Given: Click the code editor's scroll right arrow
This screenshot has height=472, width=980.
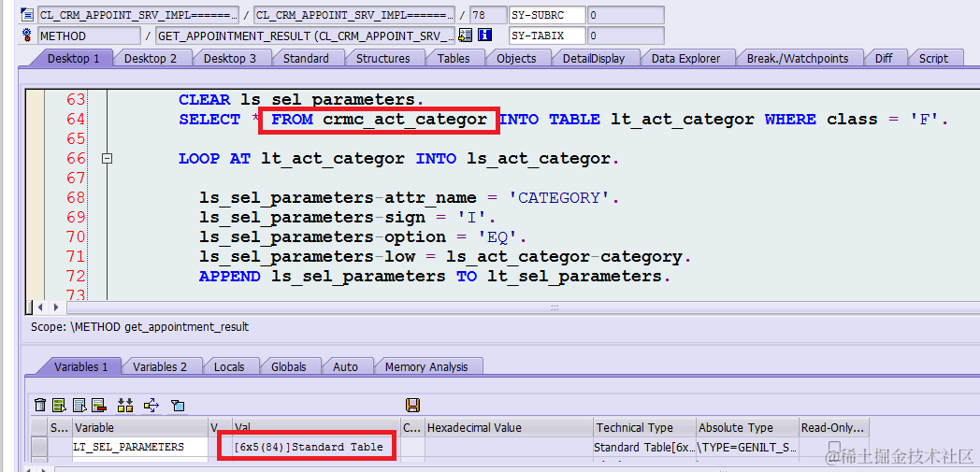Looking at the screenshot, I should point(57,308).
